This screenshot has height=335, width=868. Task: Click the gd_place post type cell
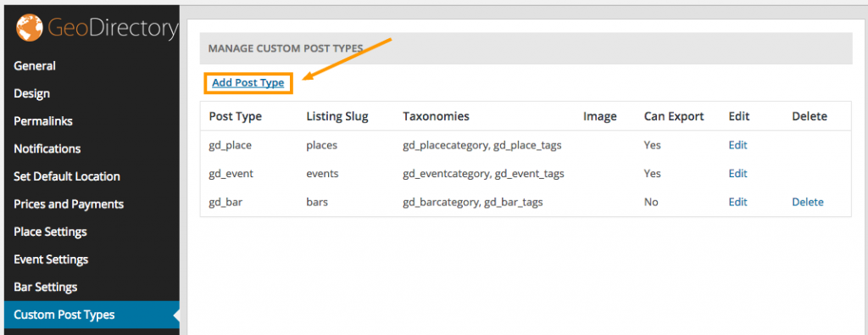click(x=231, y=146)
